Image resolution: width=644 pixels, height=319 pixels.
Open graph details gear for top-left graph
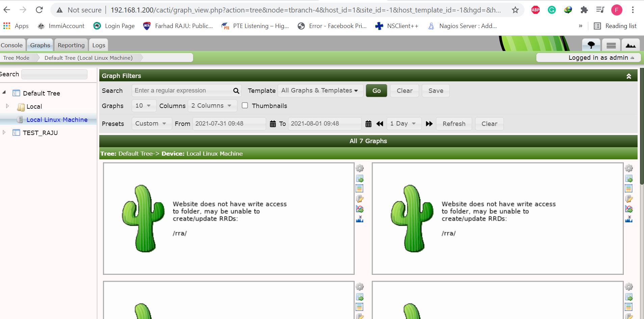click(360, 168)
